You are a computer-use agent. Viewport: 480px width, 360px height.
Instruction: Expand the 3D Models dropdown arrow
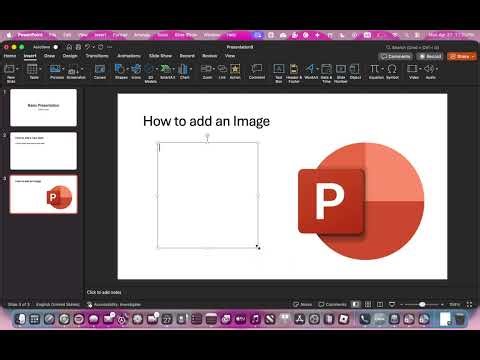[x=156, y=69]
